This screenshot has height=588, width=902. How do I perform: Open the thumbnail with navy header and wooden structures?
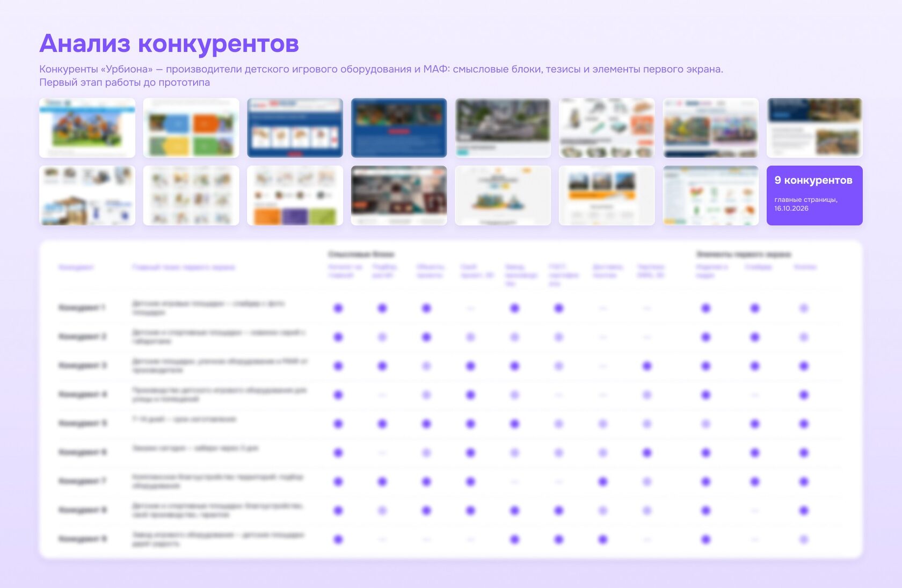pos(814,128)
